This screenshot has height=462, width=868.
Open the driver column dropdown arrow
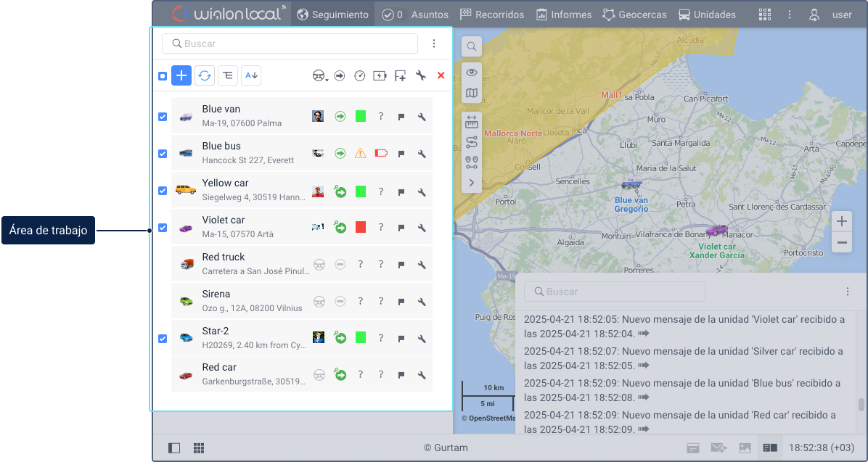[x=327, y=81]
